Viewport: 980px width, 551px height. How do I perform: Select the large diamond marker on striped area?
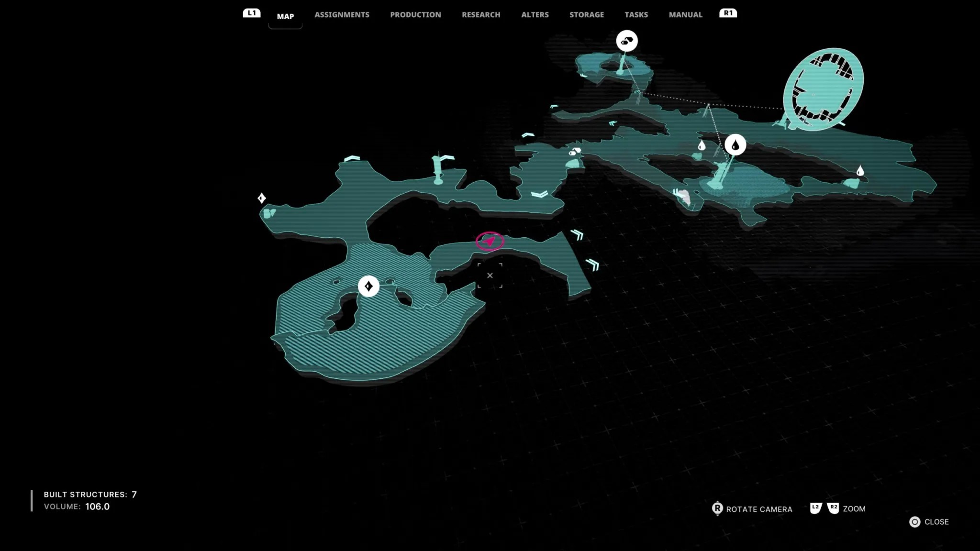pyautogui.click(x=368, y=286)
